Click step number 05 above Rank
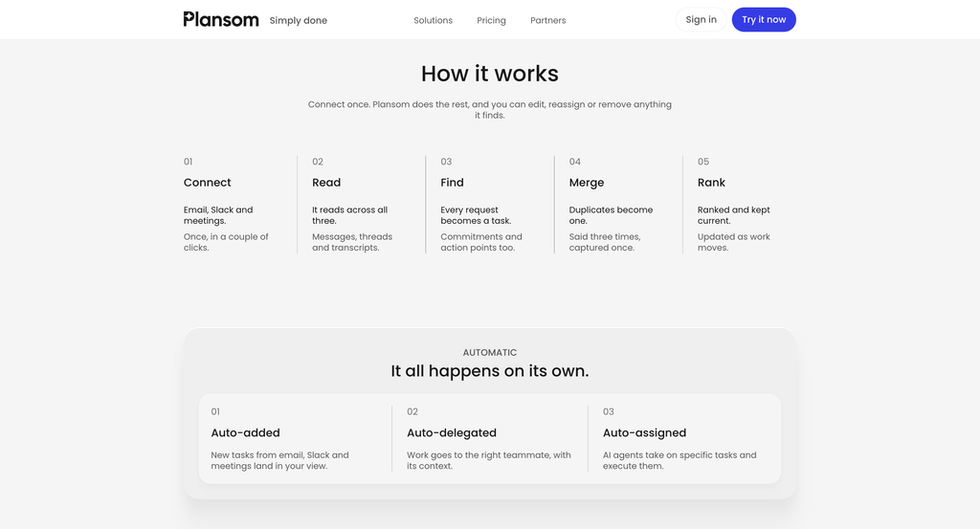This screenshot has height=529, width=980. [703, 162]
